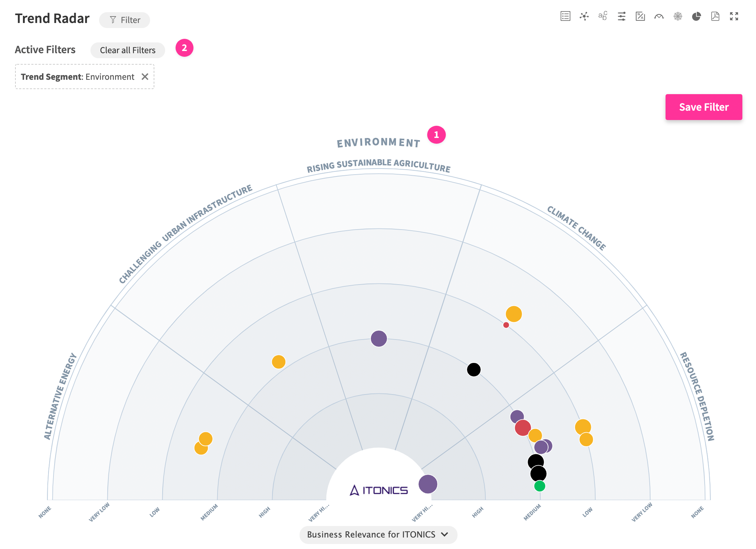Open the radar settings sliders icon

pyautogui.click(x=621, y=16)
